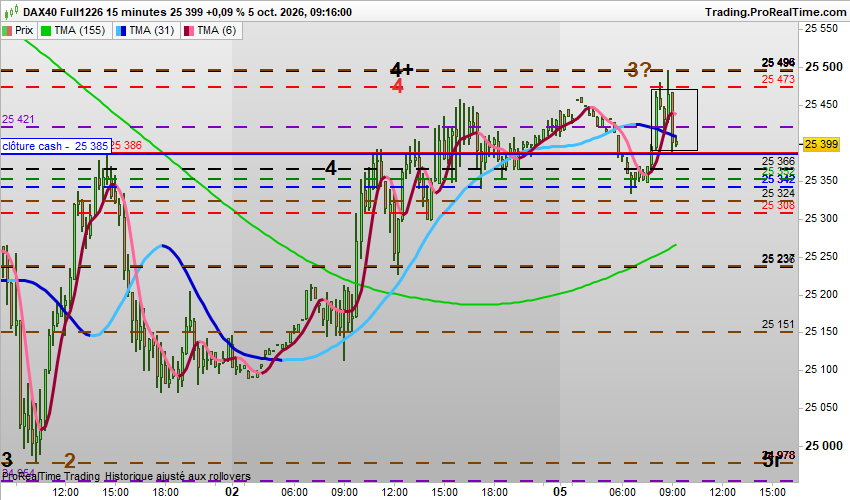The height and width of the screenshot is (500, 850).
Task: Click the crimson TMA (6) color swatch
Action: point(189,31)
